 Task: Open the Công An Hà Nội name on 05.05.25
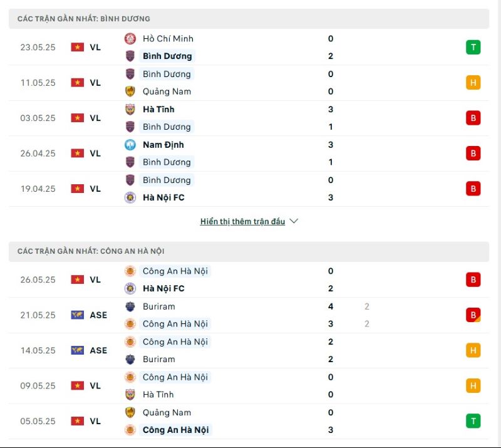pos(175,430)
